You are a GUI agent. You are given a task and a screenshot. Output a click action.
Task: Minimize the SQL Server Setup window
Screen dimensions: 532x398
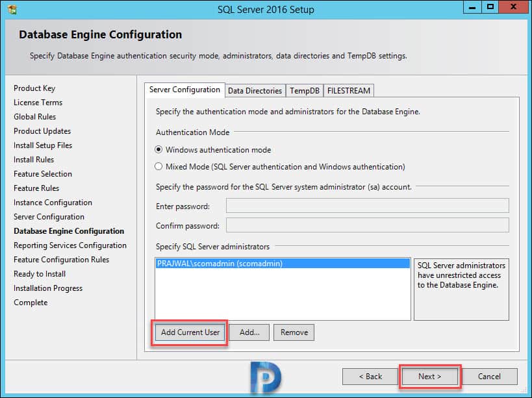tap(472, 7)
